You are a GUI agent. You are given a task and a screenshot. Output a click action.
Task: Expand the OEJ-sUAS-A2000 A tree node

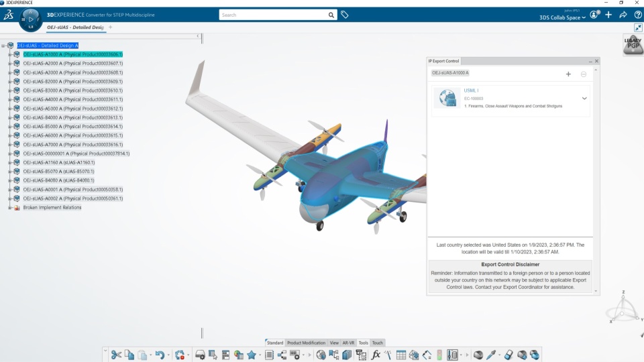(10, 64)
